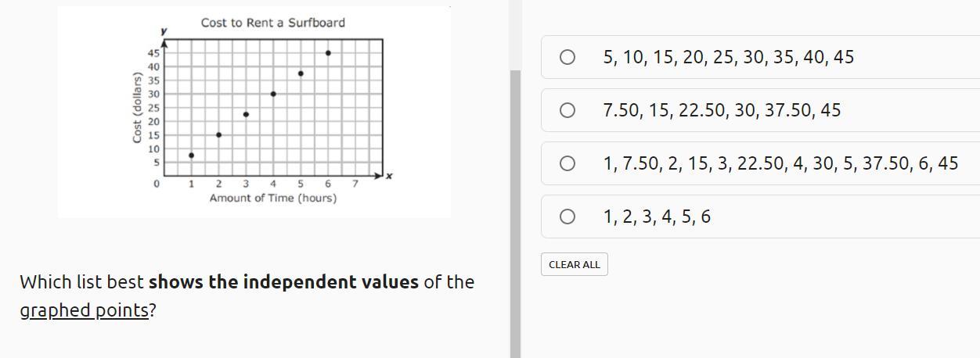Screen dimensions: 980x358
Task: Click the "Cost (dollars)" vertical axis label
Action: 138,107
